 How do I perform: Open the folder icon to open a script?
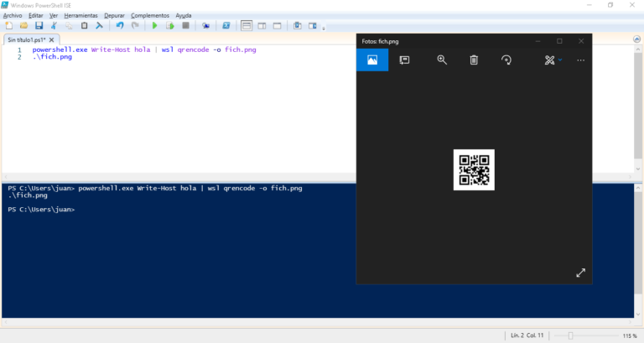pos(23,26)
